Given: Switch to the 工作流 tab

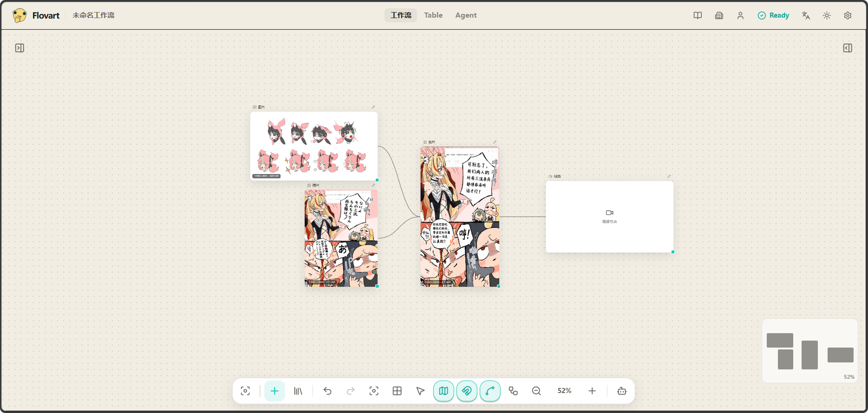Looking at the screenshot, I should point(401,15).
